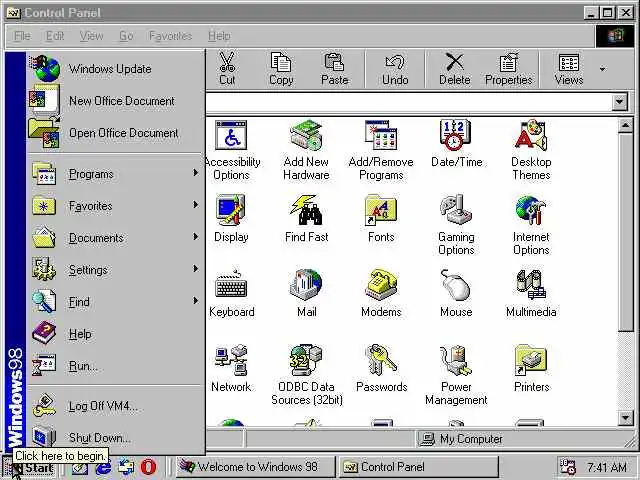Image resolution: width=640 pixels, height=480 pixels.
Task: Choose New Office Document in Start menu
Action: (115, 100)
